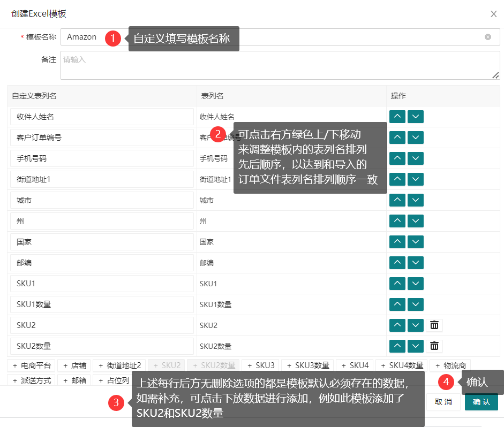Click the 确认 confirm button
This screenshot has height=427, width=504.
(x=481, y=402)
